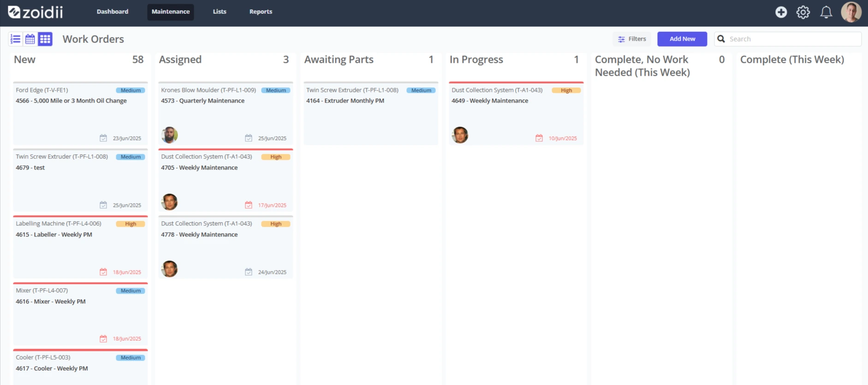Open 4573 - Quarterly Maintenance
The image size is (868, 385).
(203, 101)
